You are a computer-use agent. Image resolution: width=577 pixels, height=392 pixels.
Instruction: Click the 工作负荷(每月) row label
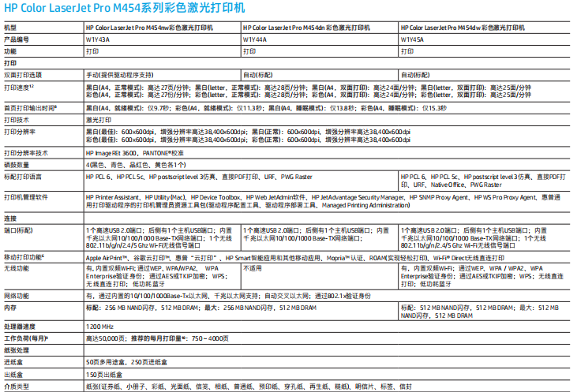click(26, 338)
